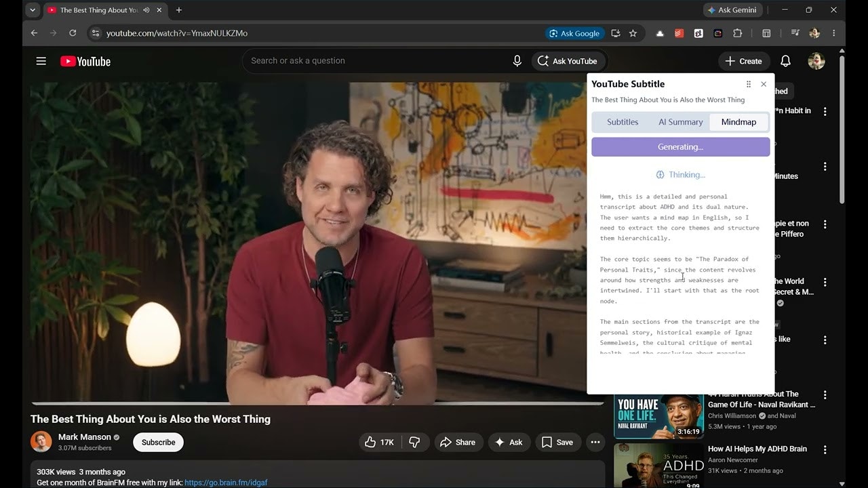Open the browser side panel icon
Image resolution: width=868 pixels, height=488 pixels.
[x=766, y=33]
